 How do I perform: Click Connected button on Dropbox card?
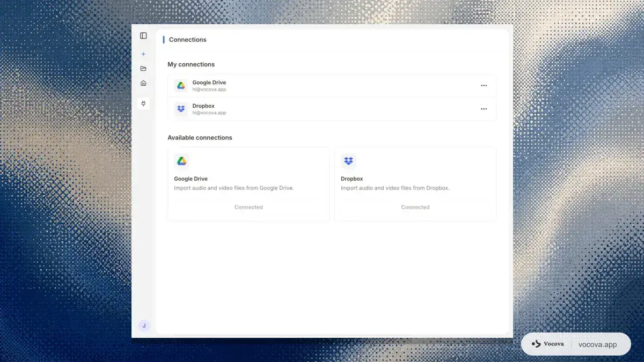[415, 207]
